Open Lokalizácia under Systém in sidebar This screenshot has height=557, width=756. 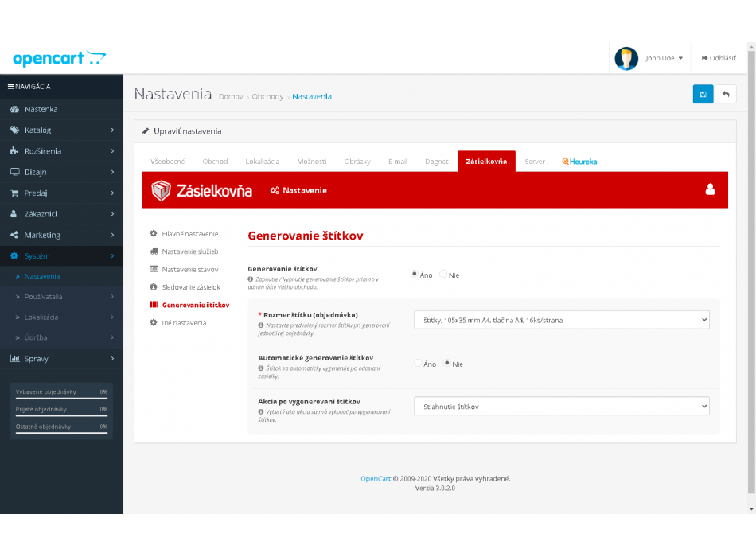click(41, 317)
